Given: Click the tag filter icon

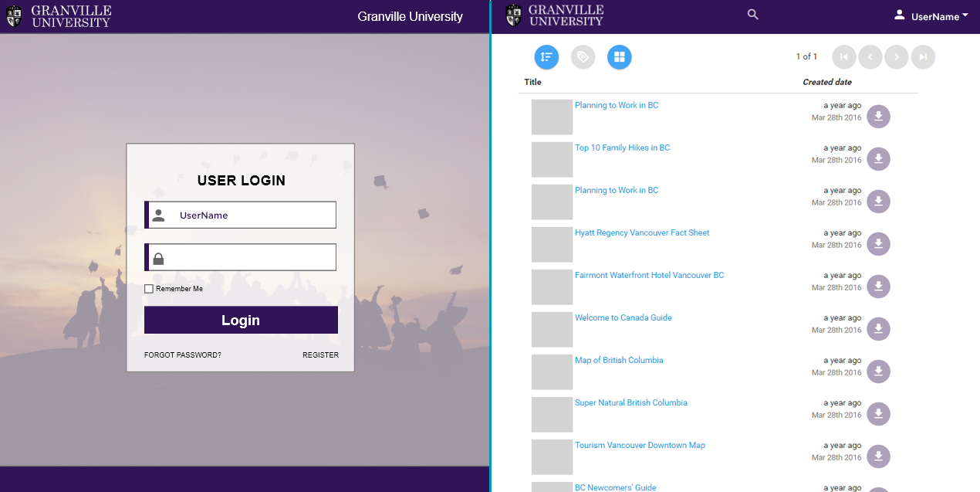Looking at the screenshot, I should click(583, 56).
